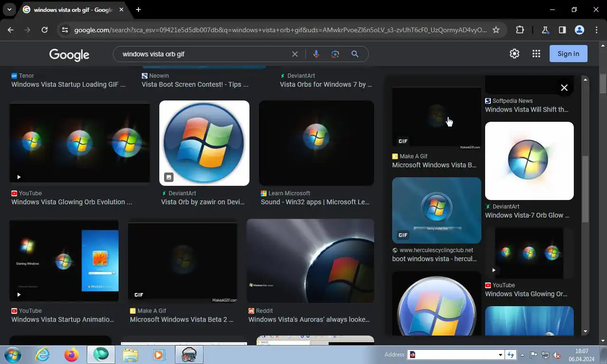Open Vista Orbs for Windows 7 link
607x364 pixels.
[326, 84]
